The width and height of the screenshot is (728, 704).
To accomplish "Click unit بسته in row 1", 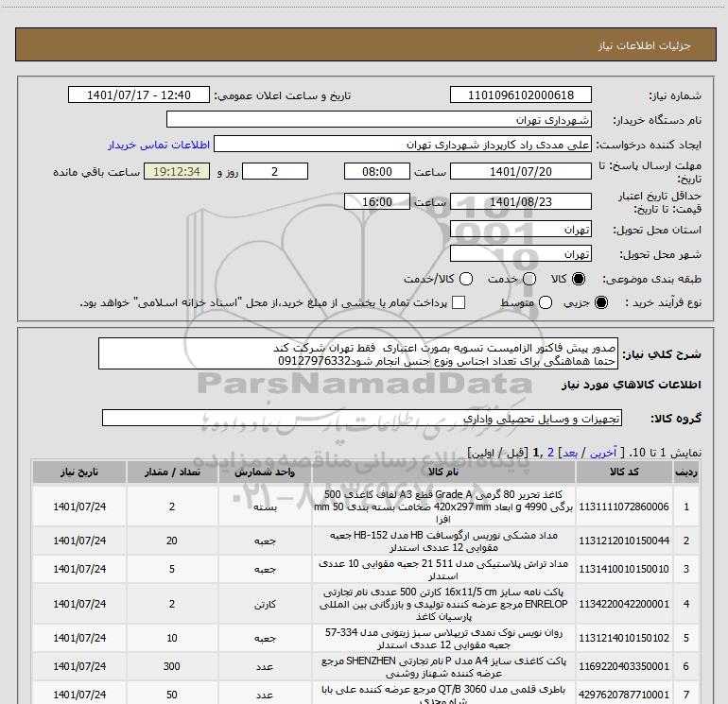I will 265,507.
